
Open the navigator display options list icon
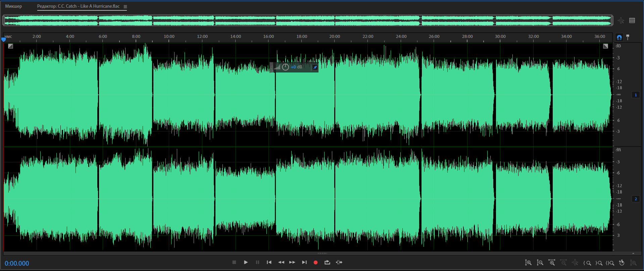pyautogui.click(x=632, y=20)
